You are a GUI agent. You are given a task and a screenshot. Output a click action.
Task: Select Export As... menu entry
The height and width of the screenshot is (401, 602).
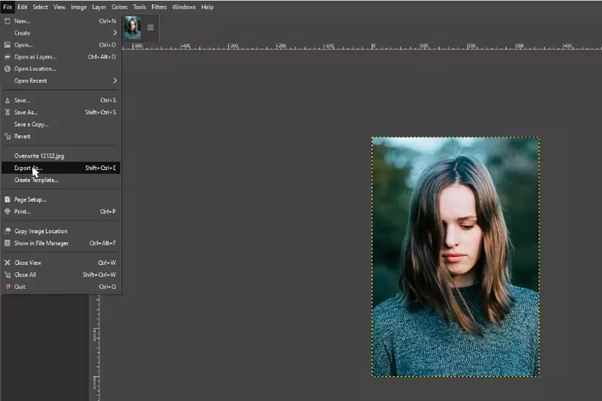click(61, 168)
